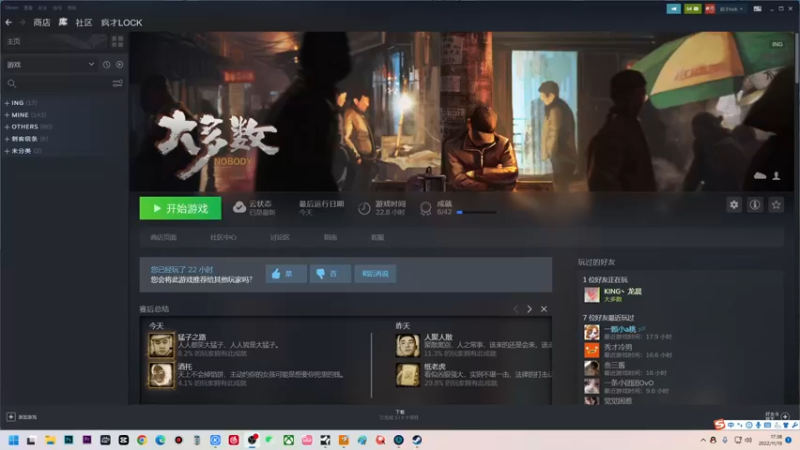Open 秀才冷男 friend avatar

[591, 350]
